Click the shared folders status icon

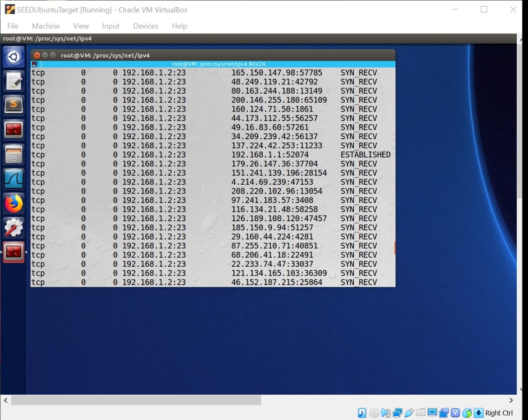pos(421,412)
